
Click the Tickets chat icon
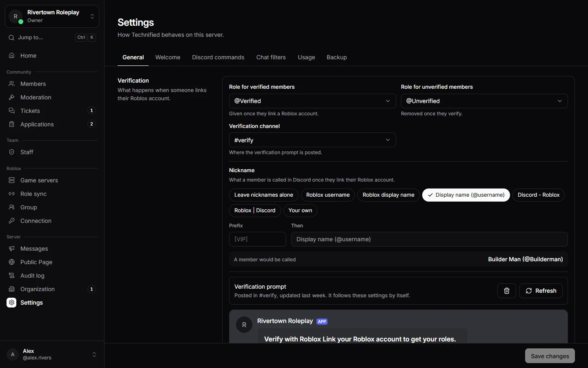(x=12, y=111)
